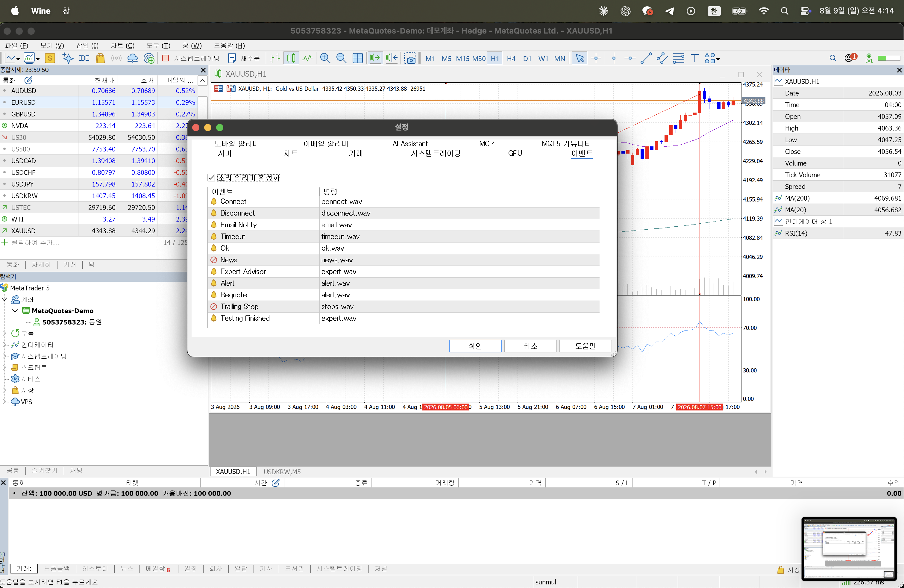This screenshot has width=904, height=588.
Task: Open the Signals broadcast icon
Action: (x=116, y=58)
